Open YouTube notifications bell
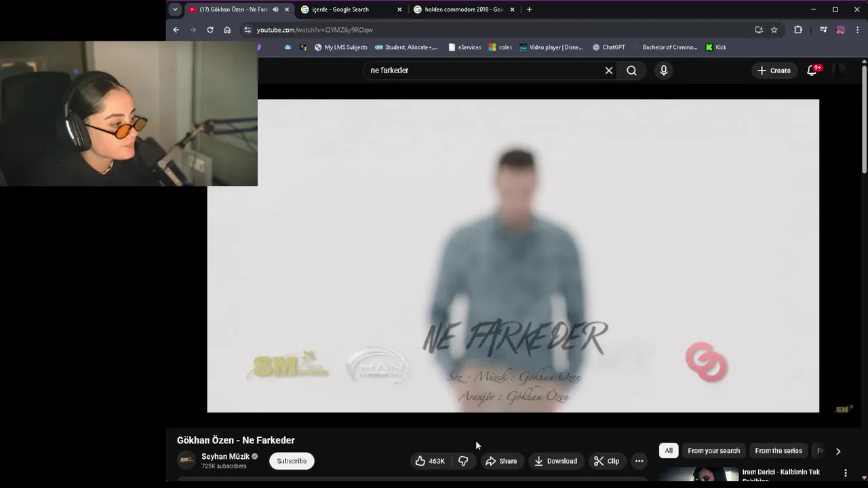This screenshot has width=868, height=488. pyautogui.click(x=812, y=70)
